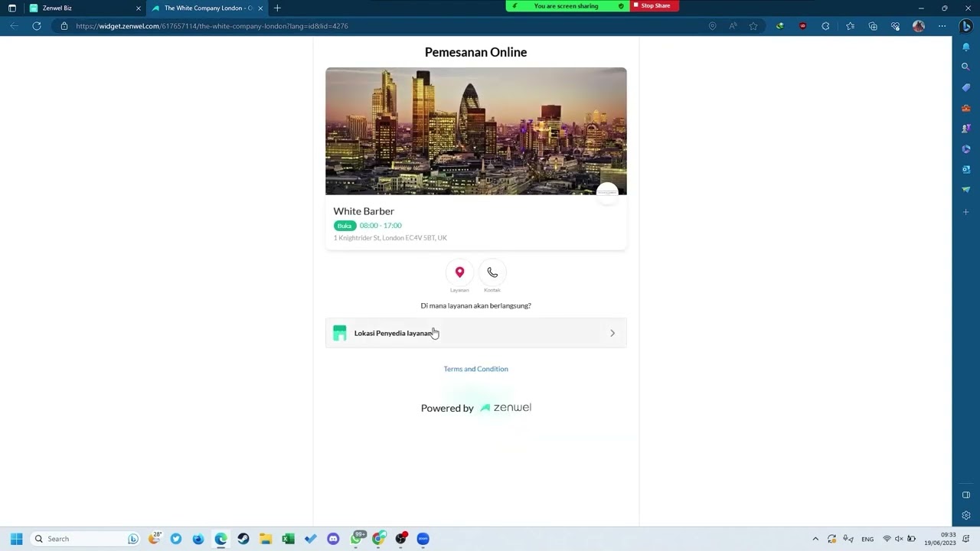Click the sidebar Outlook icon
Screen dimensions: 980x551
(966, 169)
